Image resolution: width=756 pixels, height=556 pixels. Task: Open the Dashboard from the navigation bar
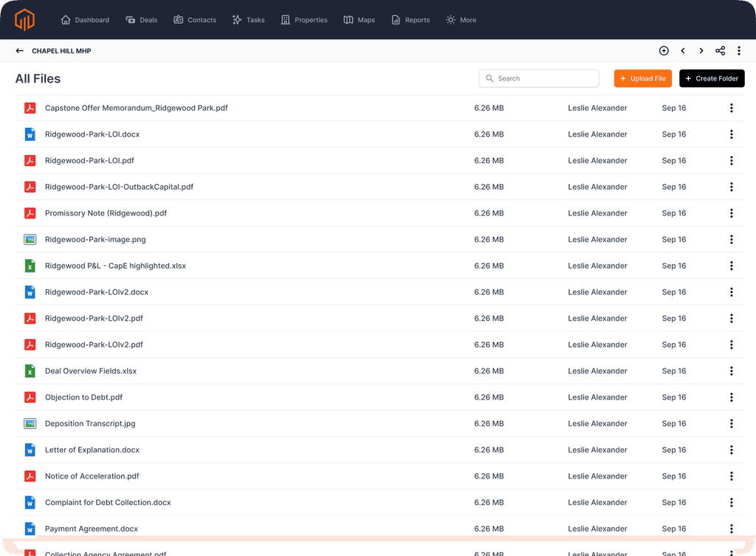tap(85, 20)
